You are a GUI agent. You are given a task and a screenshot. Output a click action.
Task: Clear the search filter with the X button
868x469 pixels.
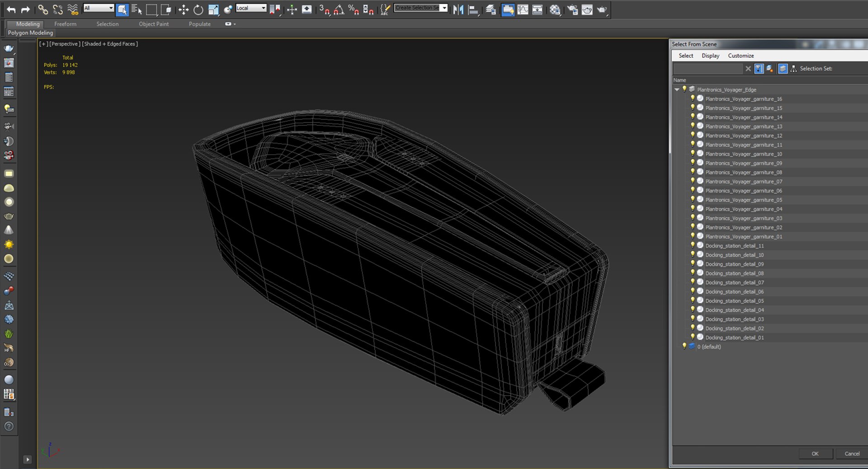[748, 69]
